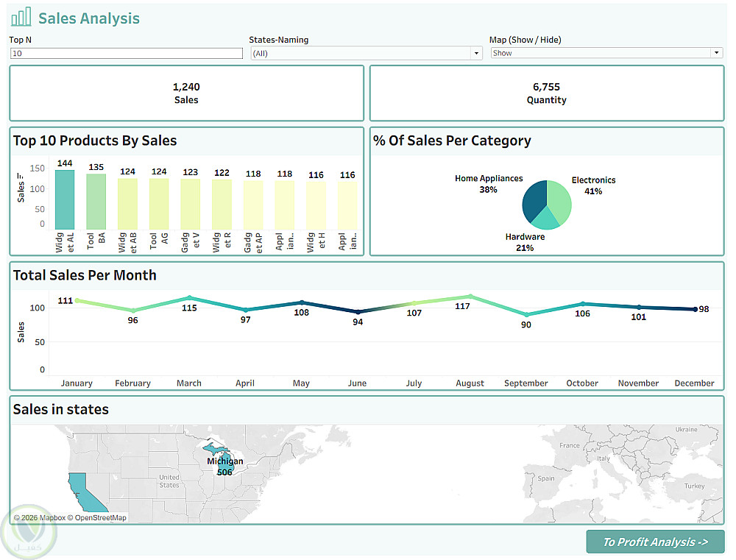Select the bar labeled 123
Screen dimensions: 736x560
pyautogui.click(x=191, y=204)
